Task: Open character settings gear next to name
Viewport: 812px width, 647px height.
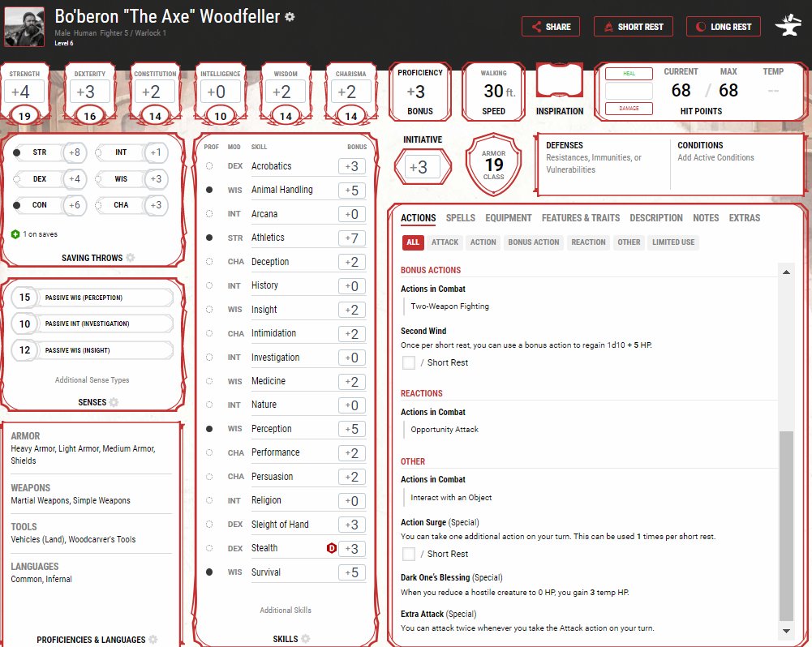Action: pos(290,16)
